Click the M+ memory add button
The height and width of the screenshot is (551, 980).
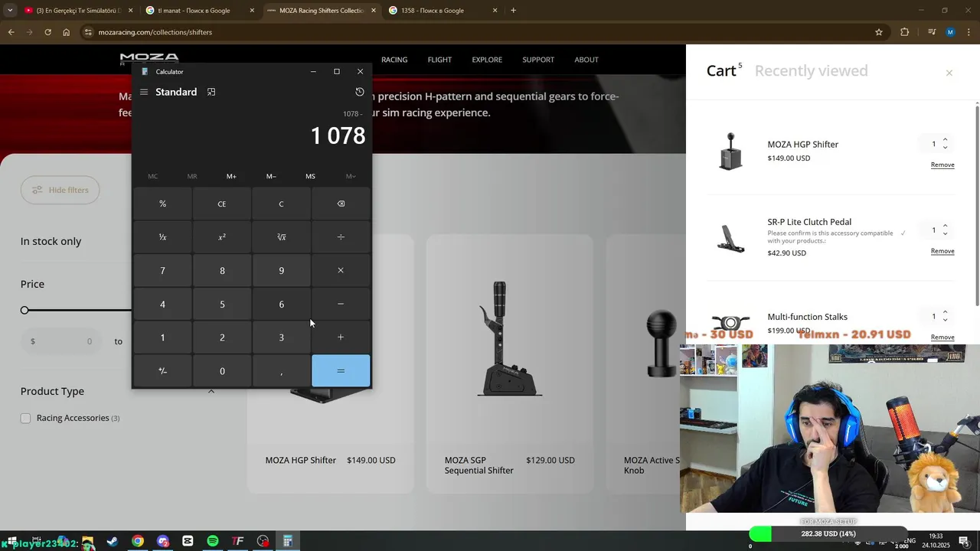(231, 176)
